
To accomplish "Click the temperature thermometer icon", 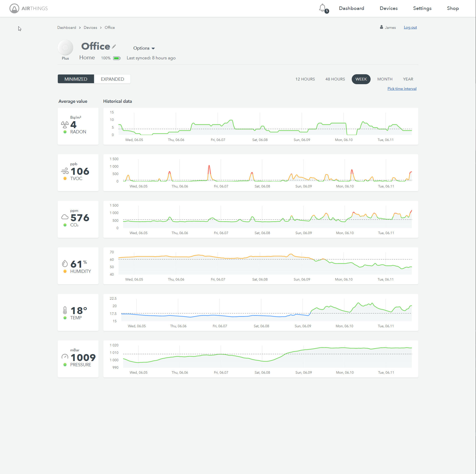I will coord(65,310).
